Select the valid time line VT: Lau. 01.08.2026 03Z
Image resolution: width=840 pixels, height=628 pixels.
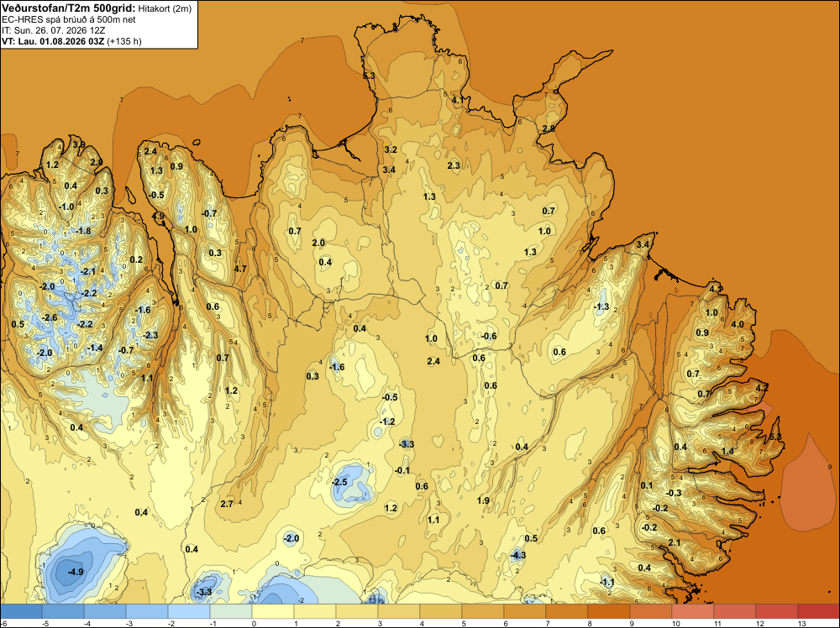pos(71,41)
